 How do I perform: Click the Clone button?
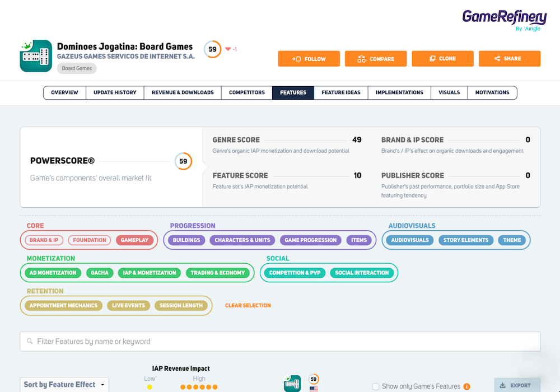[x=443, y=59]
